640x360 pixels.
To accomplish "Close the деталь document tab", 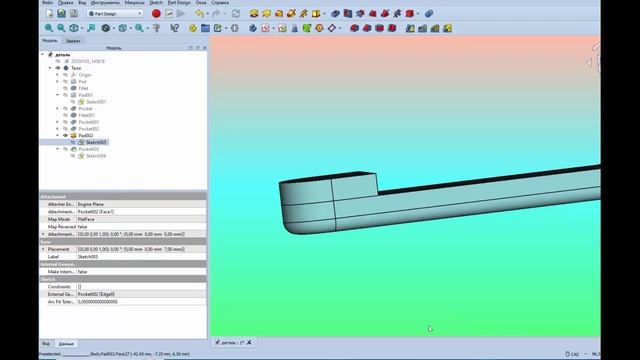I will [x=249, y=342].
